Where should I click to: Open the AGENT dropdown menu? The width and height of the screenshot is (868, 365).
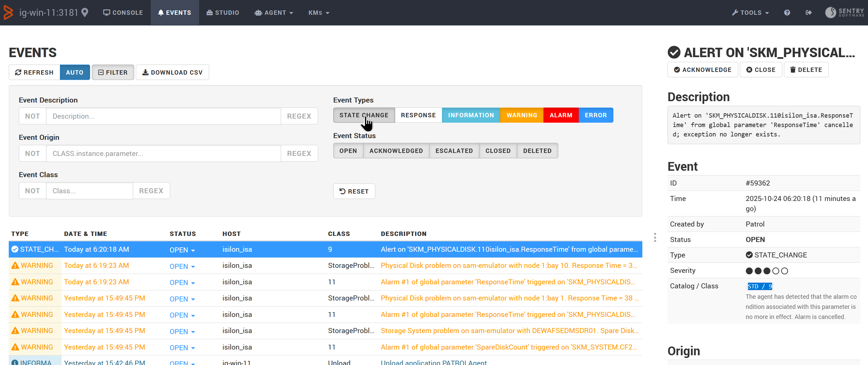(274, 12)
